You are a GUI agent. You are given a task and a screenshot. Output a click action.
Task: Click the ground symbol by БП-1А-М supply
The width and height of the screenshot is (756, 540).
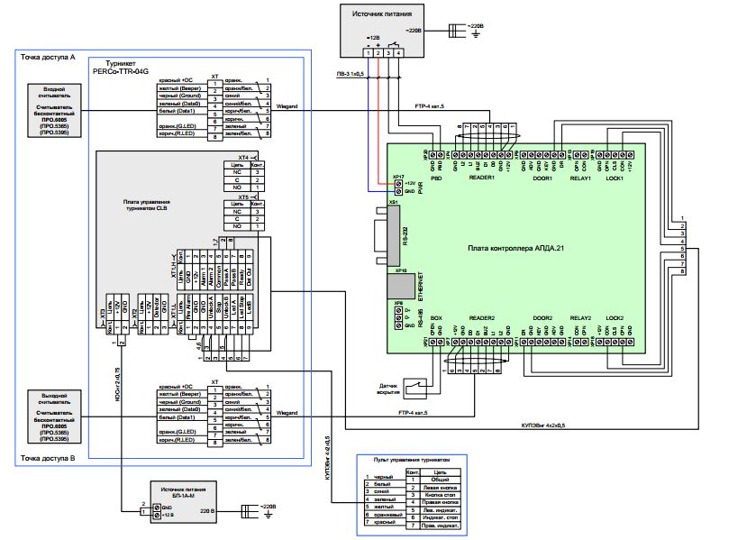(269, 515)
